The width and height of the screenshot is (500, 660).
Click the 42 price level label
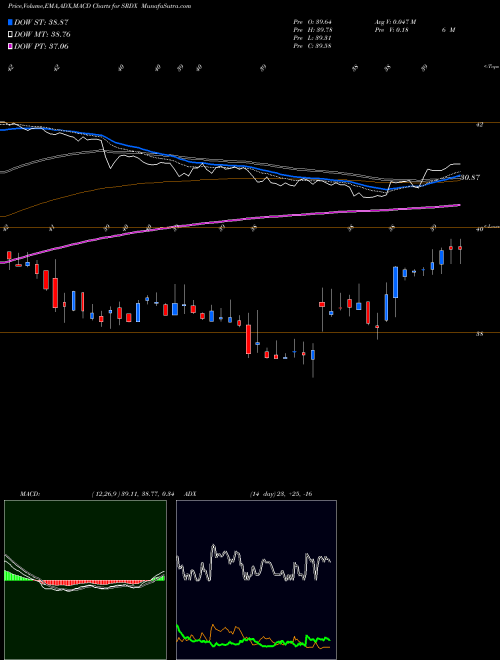tap(480, 125)
